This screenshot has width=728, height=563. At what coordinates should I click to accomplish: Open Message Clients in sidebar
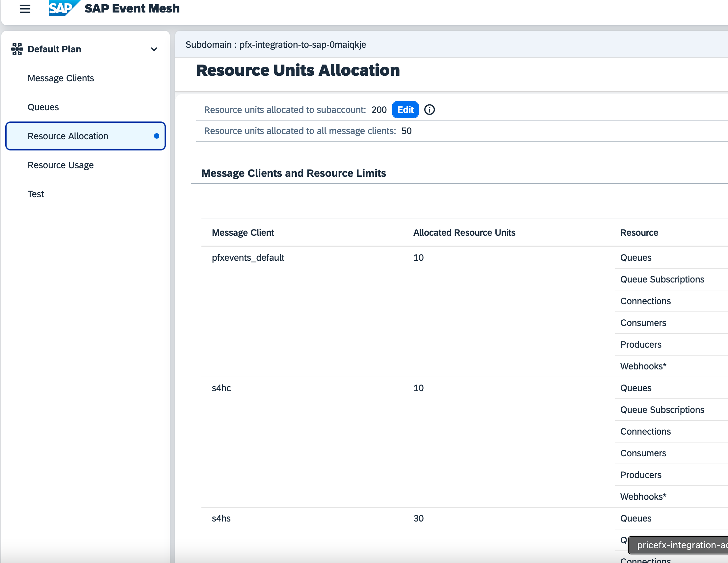61,78
